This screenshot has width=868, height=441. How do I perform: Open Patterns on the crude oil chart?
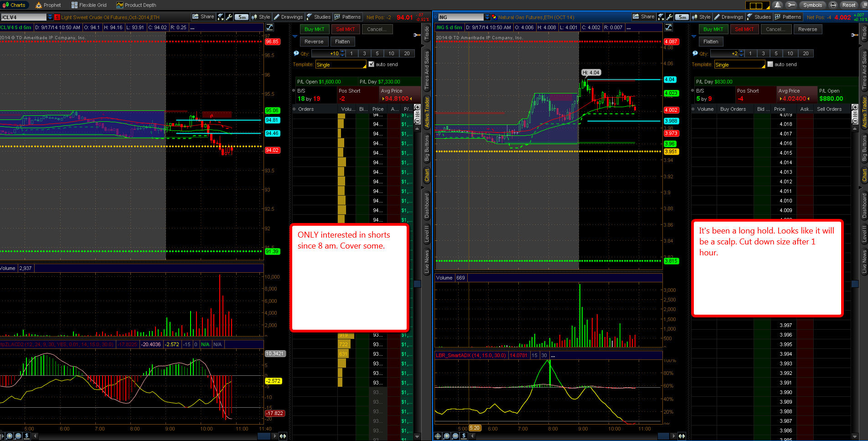[x=348, y=17]
